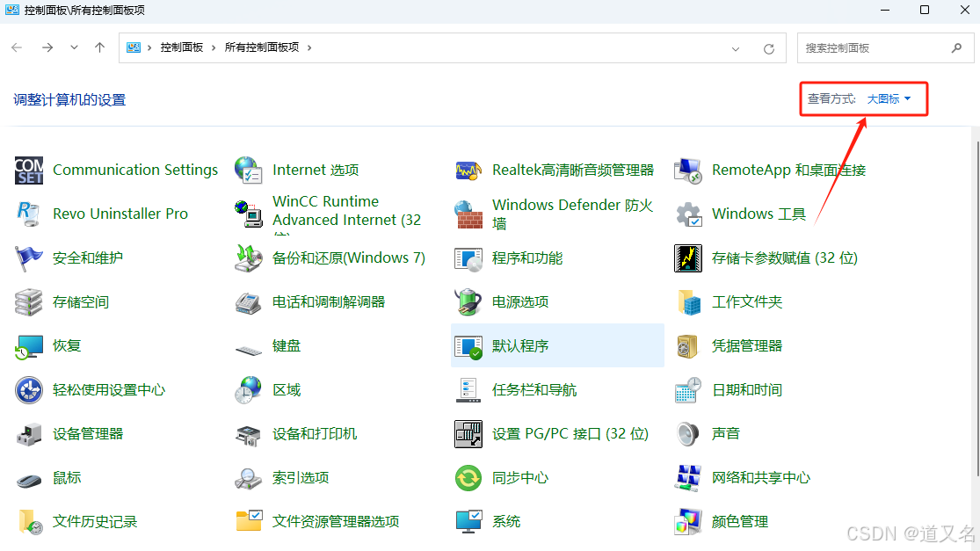This screenshot has width=980, height=551.
Task: Click the vertical scrollbar on the right
Action: pyautogui.click(x=976, y=309)
